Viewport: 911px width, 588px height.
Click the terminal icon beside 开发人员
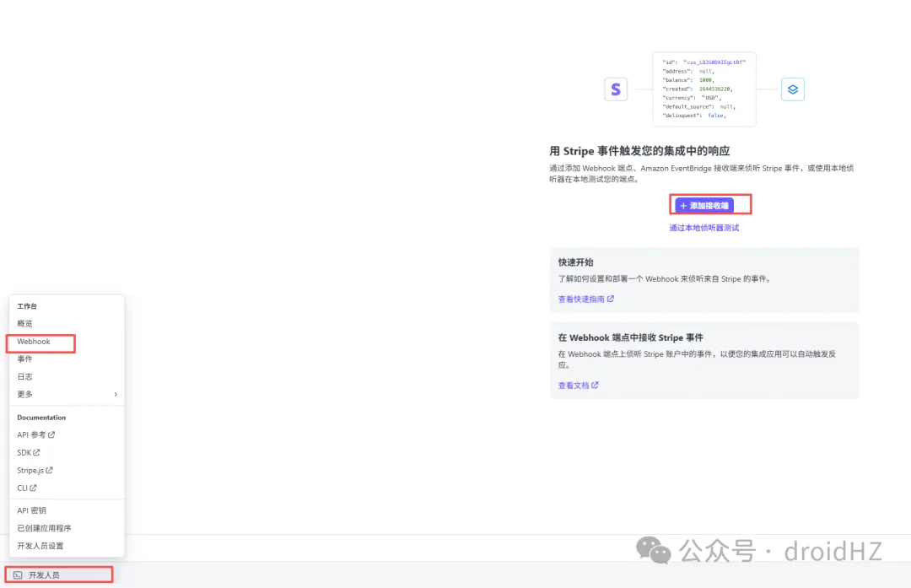click(x=18, y=575)
